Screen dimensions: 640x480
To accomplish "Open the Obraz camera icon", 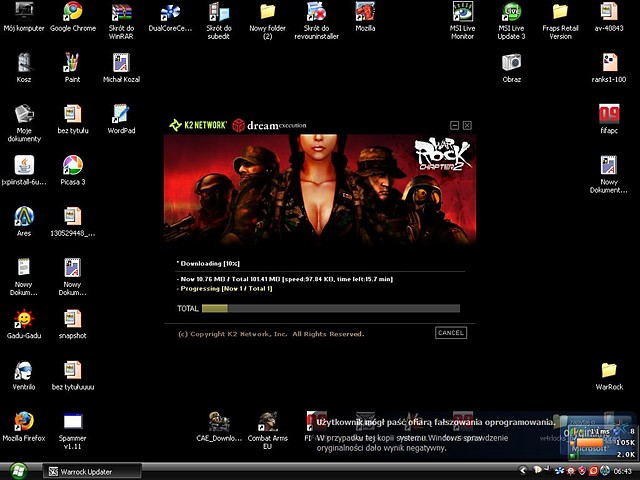I will pos(511,68).
